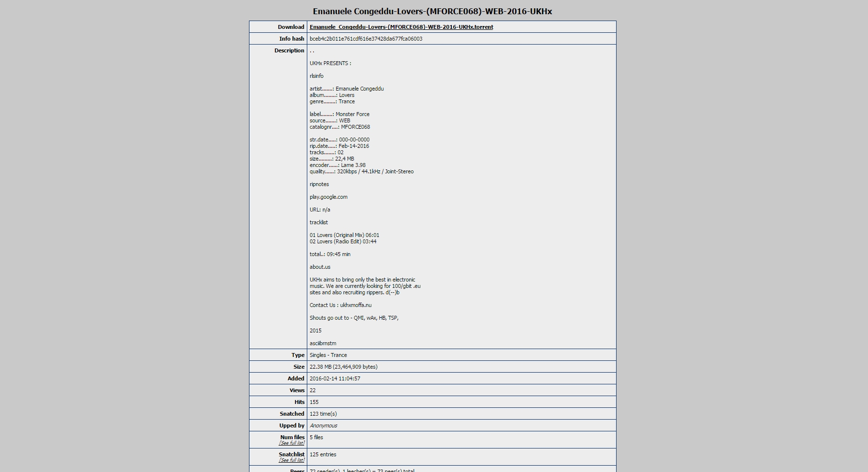Click the '5 files' value
Screen dimensions: 868x472
click(x=316, y=437)
